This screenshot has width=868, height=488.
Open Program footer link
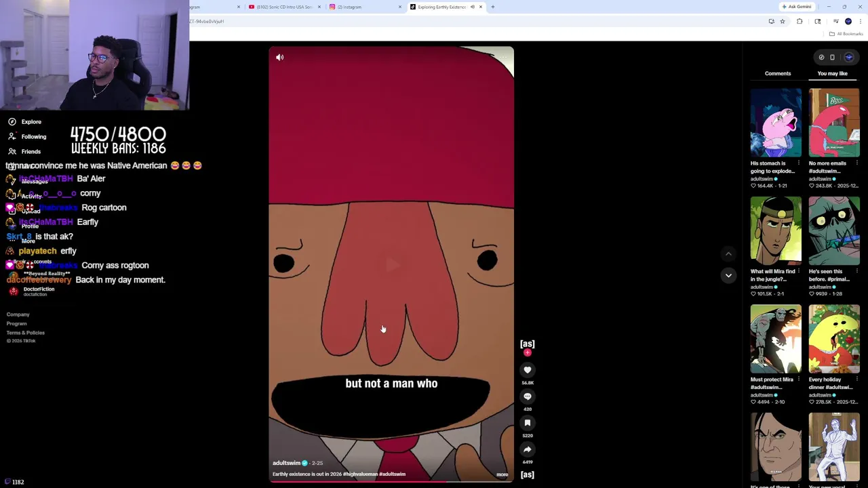pos(17,324)
